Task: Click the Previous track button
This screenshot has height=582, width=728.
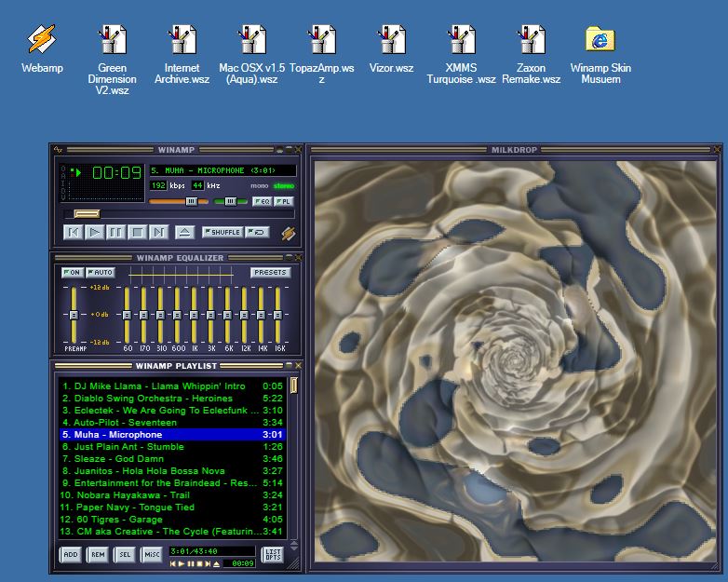Action: [x=74, y=232]
